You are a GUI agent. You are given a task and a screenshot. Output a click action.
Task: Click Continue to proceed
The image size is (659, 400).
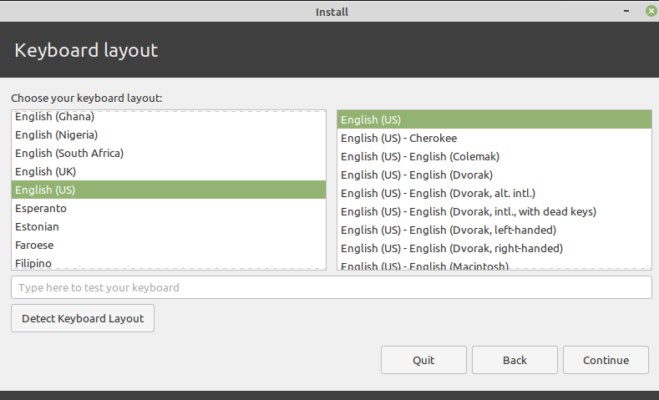606,360
